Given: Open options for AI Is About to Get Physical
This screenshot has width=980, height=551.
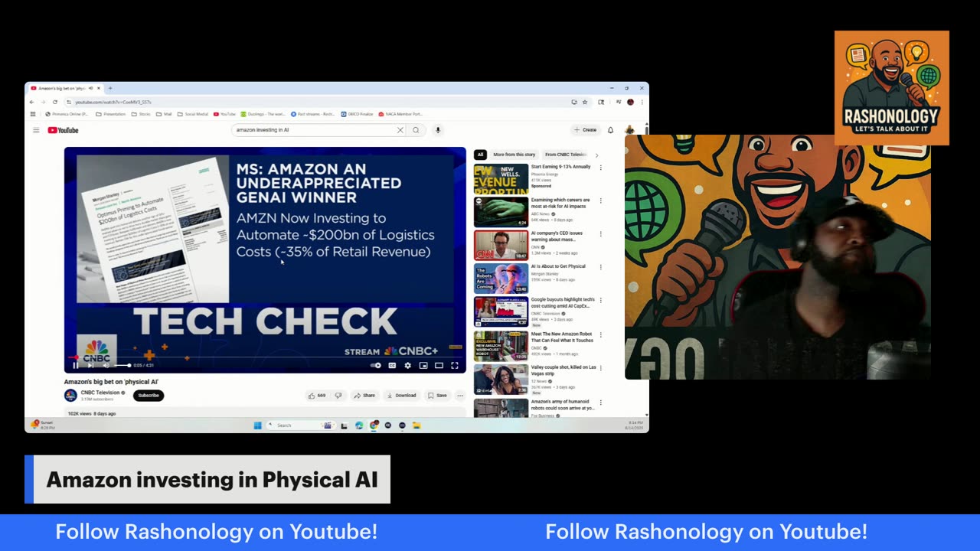Looking at the screenshot, I should [x=600, y=267].
